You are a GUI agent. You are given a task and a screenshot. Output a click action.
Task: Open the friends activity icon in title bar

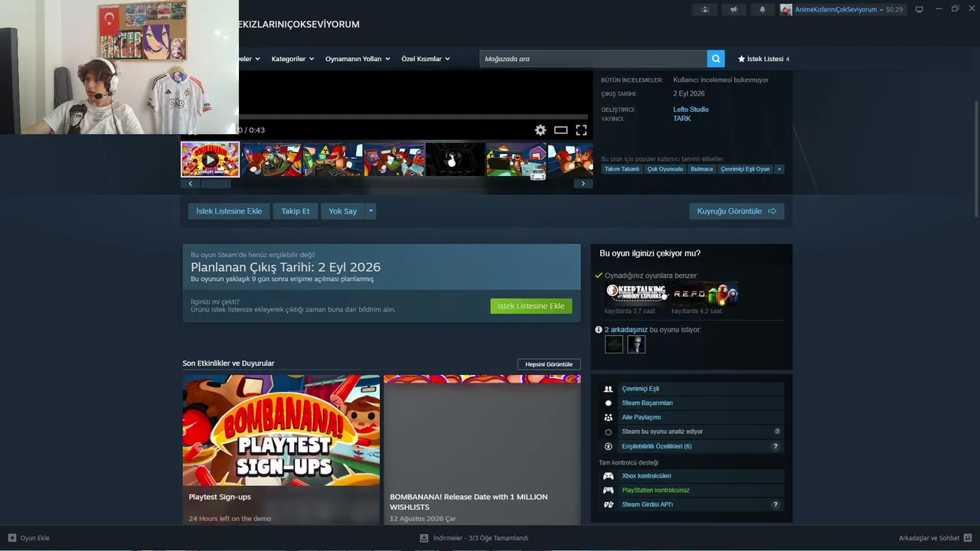[x=705, y=10]
